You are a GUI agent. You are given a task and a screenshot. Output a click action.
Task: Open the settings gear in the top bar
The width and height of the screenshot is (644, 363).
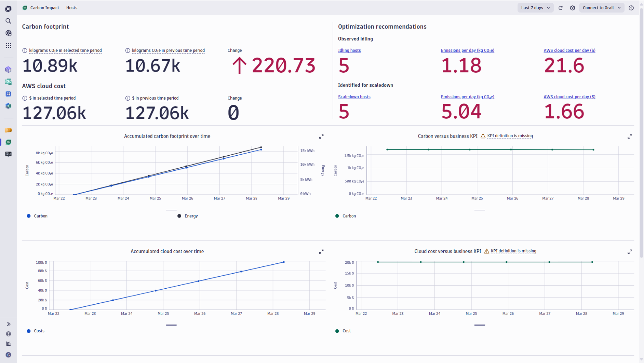click(x=572, y=8)
